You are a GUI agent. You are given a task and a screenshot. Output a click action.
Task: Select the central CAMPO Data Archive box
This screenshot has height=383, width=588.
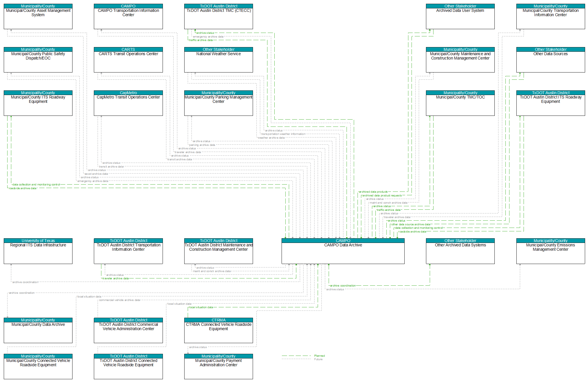[x=343, y=251]
